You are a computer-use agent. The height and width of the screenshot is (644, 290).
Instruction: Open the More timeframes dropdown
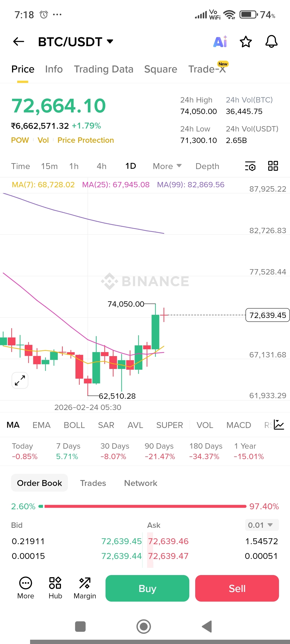pos(167,166)
